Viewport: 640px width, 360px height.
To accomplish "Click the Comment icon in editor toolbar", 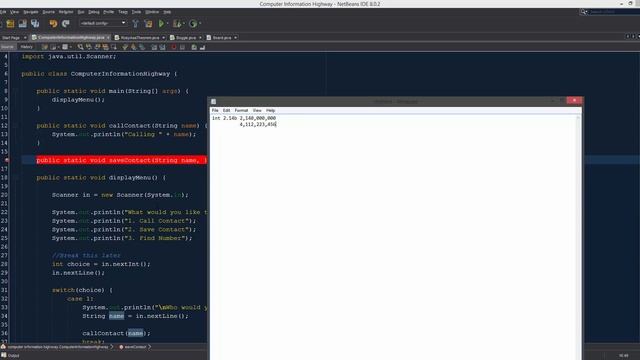I will (194, 47).
